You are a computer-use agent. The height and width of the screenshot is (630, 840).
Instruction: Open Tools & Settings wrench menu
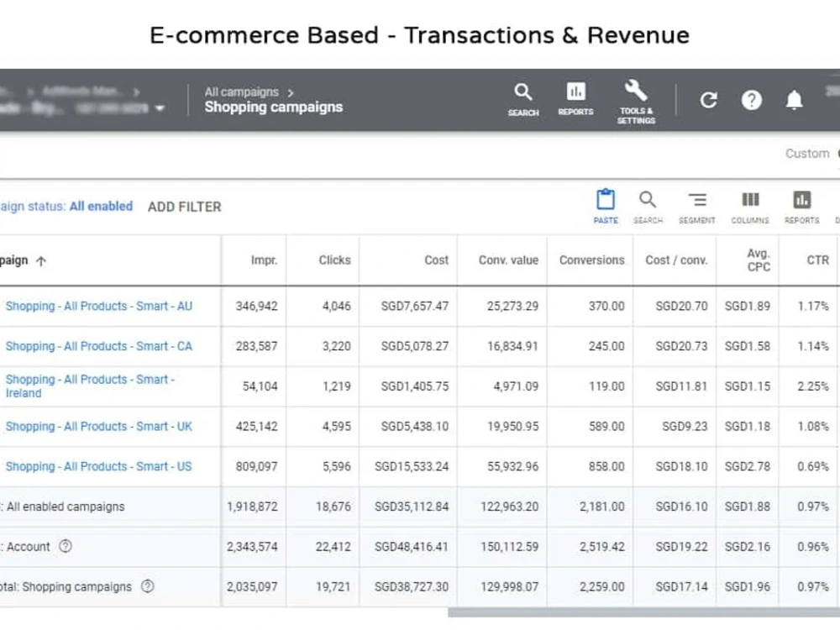(636, 102)
